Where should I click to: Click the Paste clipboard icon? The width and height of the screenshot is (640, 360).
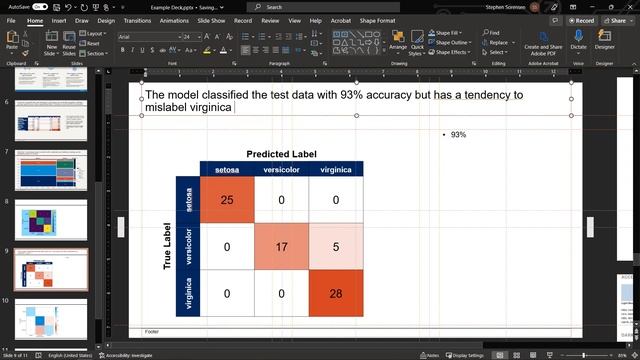(x=12, y=38)
